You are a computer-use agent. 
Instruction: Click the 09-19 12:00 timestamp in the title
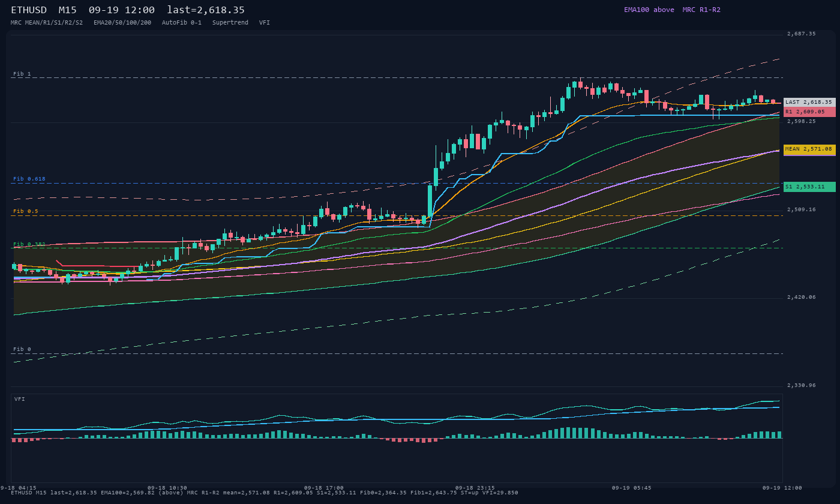[122, 10]
